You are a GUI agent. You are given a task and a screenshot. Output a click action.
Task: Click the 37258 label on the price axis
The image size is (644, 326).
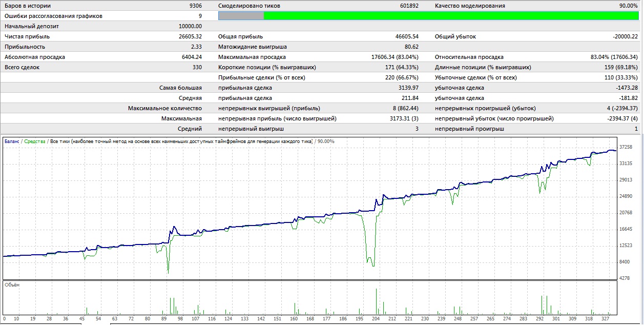click(626, 147)
